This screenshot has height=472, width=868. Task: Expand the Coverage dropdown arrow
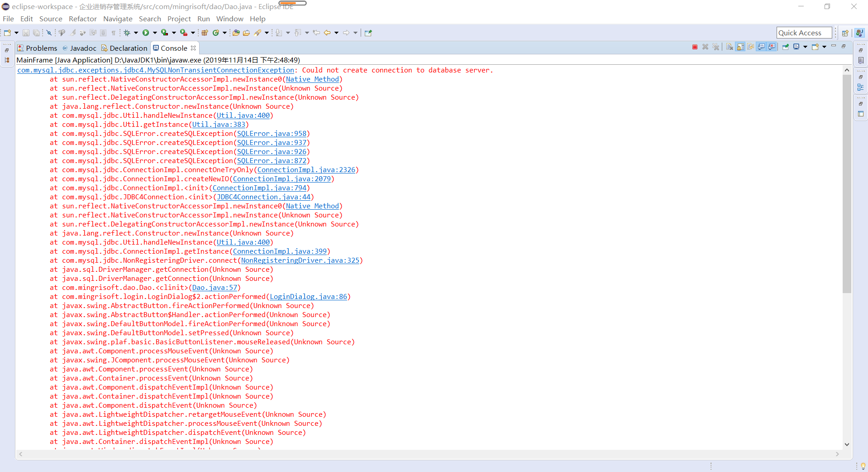(x=174, y=33)
